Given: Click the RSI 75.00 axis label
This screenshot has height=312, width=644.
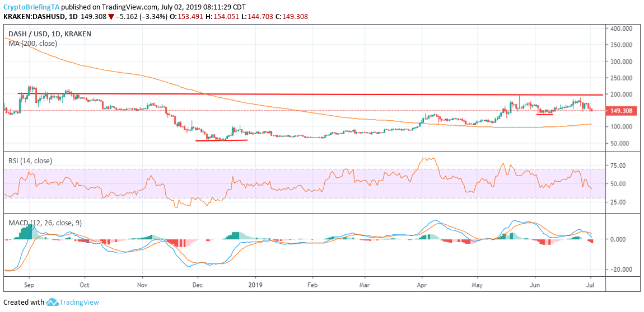Looking at the screenshot, I should pyautogui.click(x=619, y=165).
